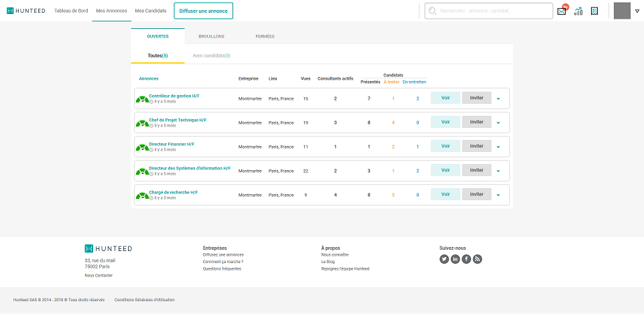Screen dimensions: 644x314
Task: Expand options for Contrôleur de gestion row
Action: click(498, 99)
